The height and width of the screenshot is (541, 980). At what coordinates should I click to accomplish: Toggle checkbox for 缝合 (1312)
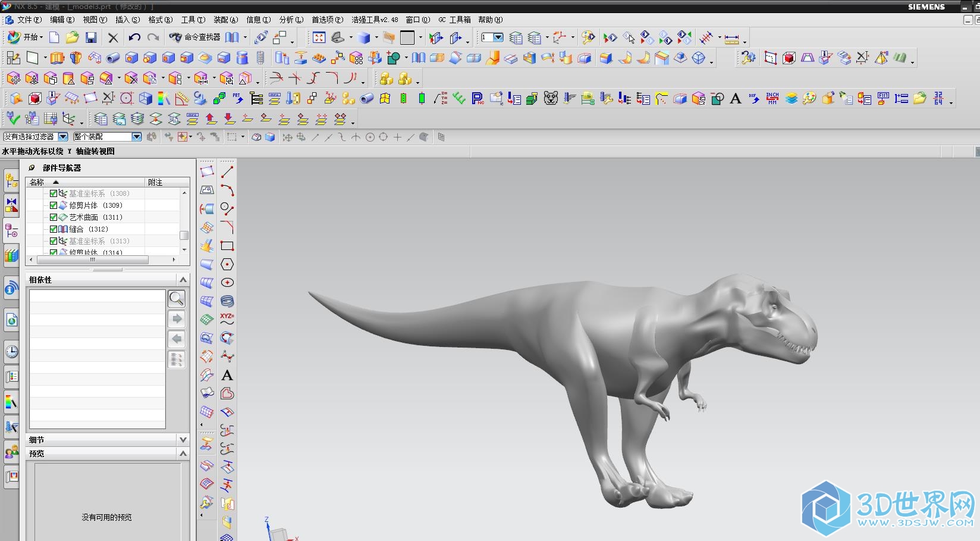point(54,229)
